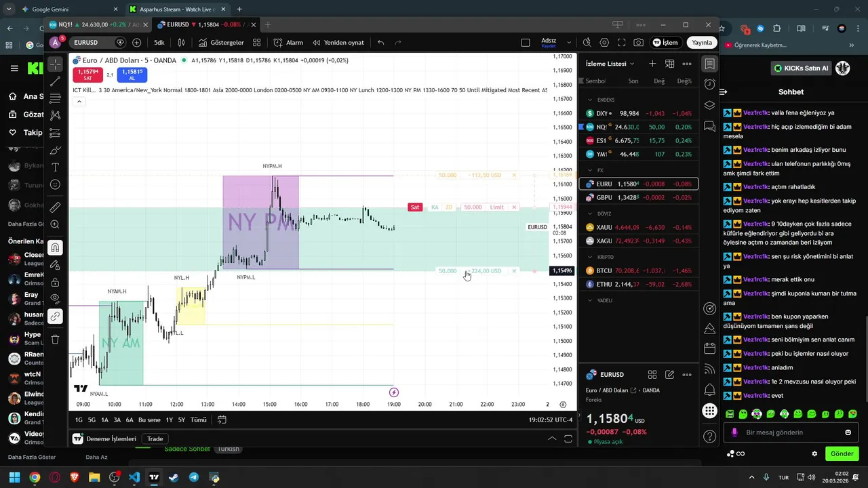Click the İşlem trade button
This screenshot has width=868, height=488.
pyautogui.click(x=665, y=43)
